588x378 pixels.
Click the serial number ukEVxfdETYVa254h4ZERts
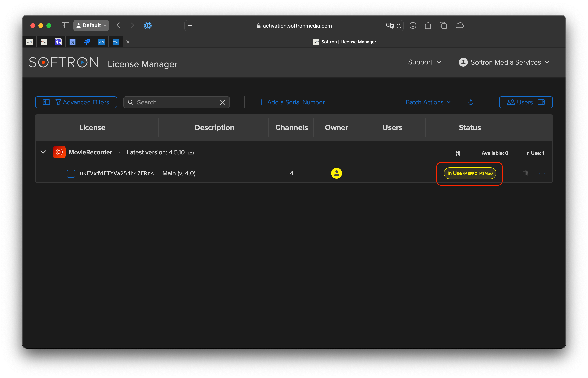[x=117, y=174]
